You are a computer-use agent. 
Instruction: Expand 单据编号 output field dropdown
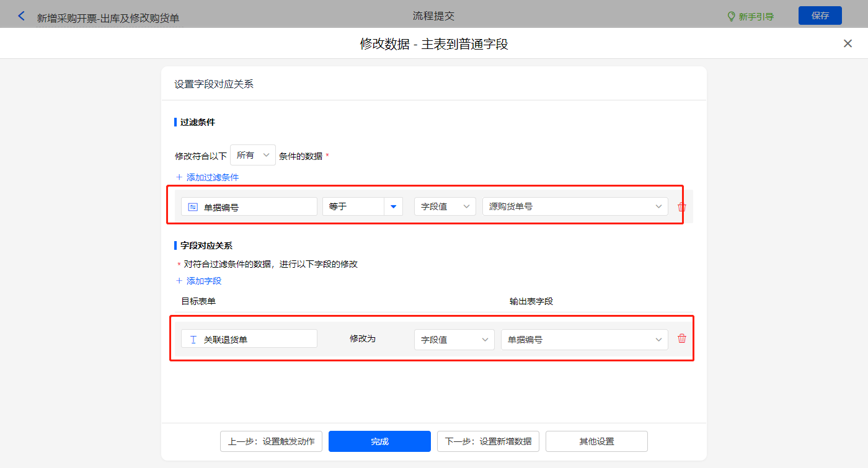tap(584, 340)
